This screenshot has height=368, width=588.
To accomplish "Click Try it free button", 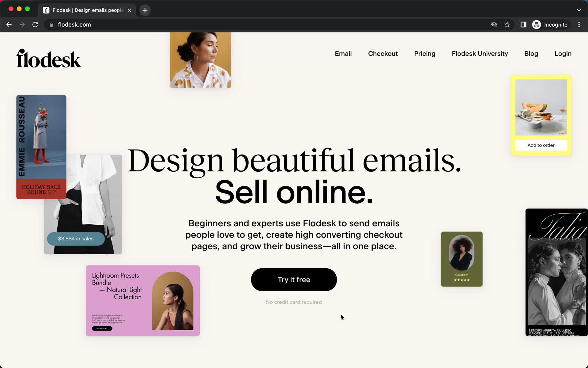I will (294, 279).
